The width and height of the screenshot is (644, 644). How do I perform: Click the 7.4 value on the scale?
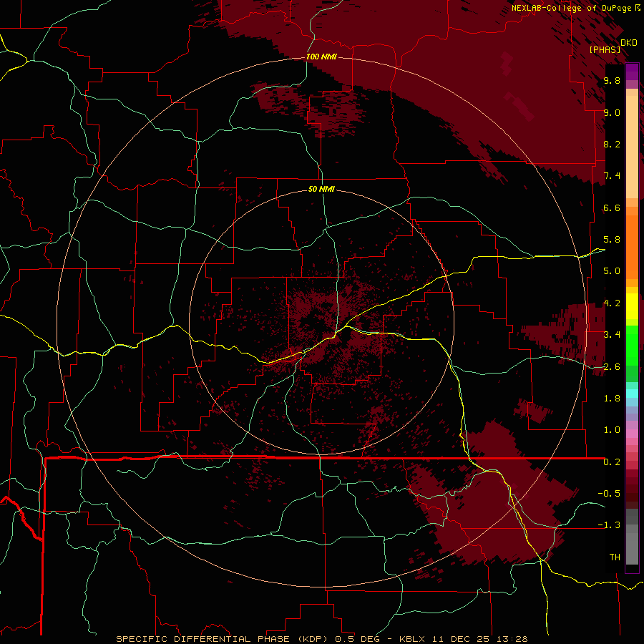click(x=612, y=176)
